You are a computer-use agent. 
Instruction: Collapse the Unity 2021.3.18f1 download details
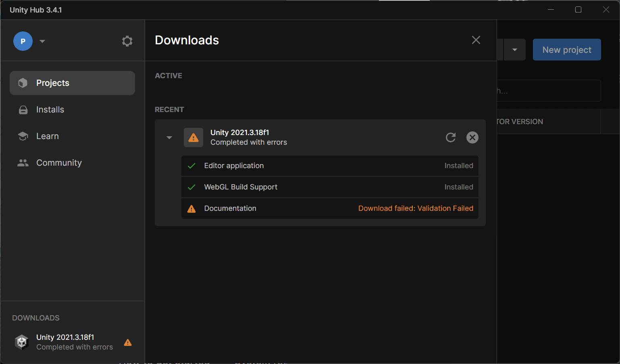coord(169,138)
